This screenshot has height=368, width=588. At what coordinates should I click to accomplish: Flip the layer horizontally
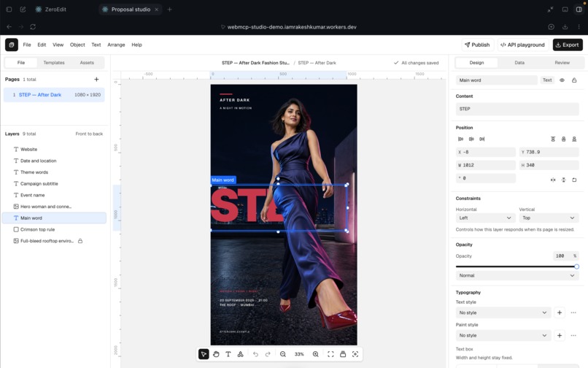point(553,180)
